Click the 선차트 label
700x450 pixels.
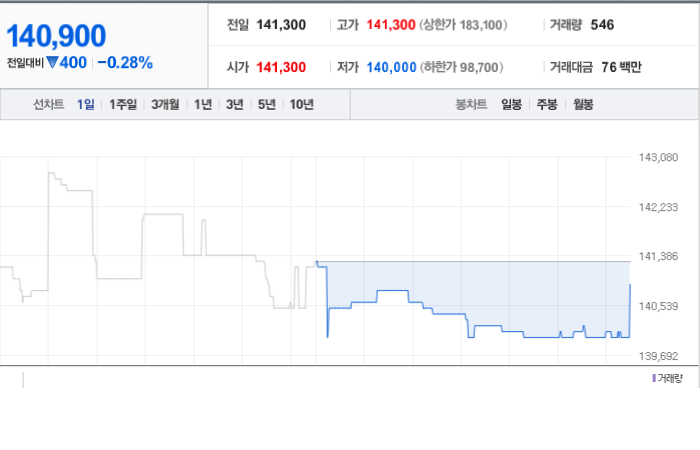tap(49, 104)
